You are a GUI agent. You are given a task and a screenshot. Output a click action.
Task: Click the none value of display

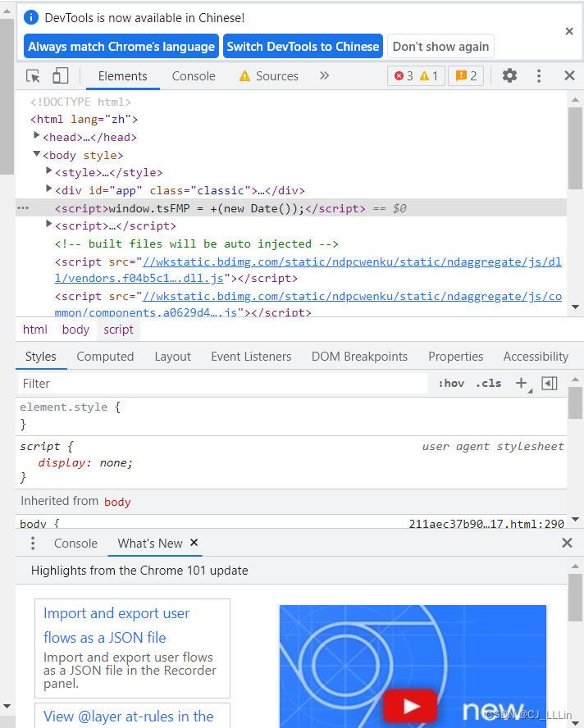click(113, 463)
